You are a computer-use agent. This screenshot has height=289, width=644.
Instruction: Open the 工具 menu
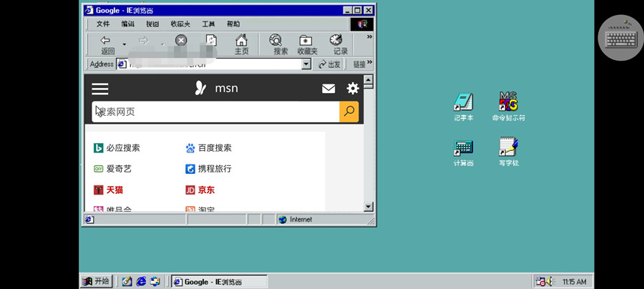coord(208,24)
